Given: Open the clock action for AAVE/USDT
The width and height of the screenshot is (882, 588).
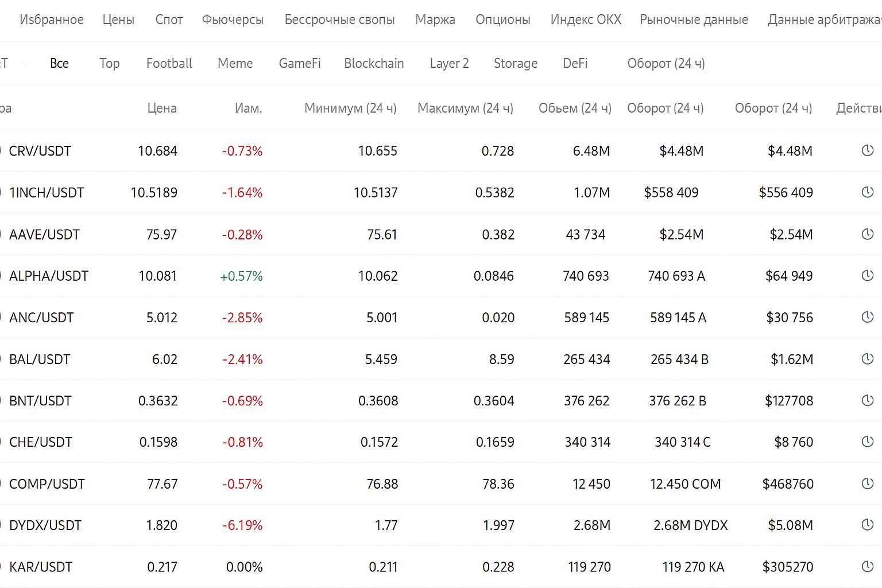Looking at the screenshot, I should (868, 234).
